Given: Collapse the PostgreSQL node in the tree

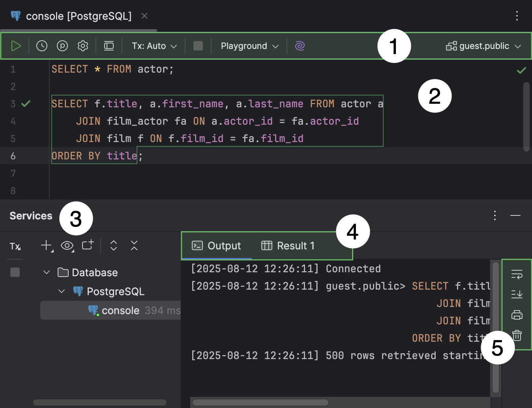Looking at the screenshot, I should click(62, 291).
